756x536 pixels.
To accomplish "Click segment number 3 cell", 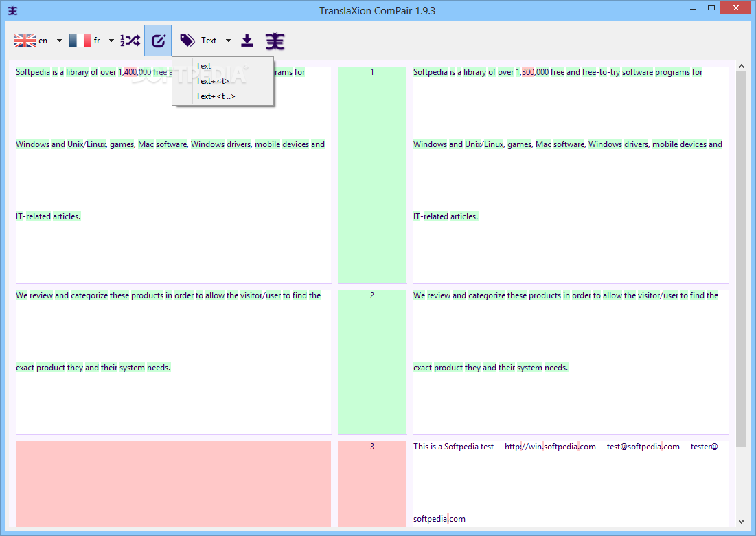I will [x=371, y=483].
